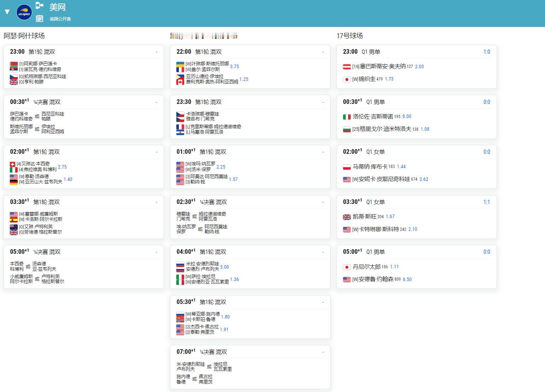Open the calendar schedule icon
The width and height of the screenshot is (545, 392).
coord(39,18)
